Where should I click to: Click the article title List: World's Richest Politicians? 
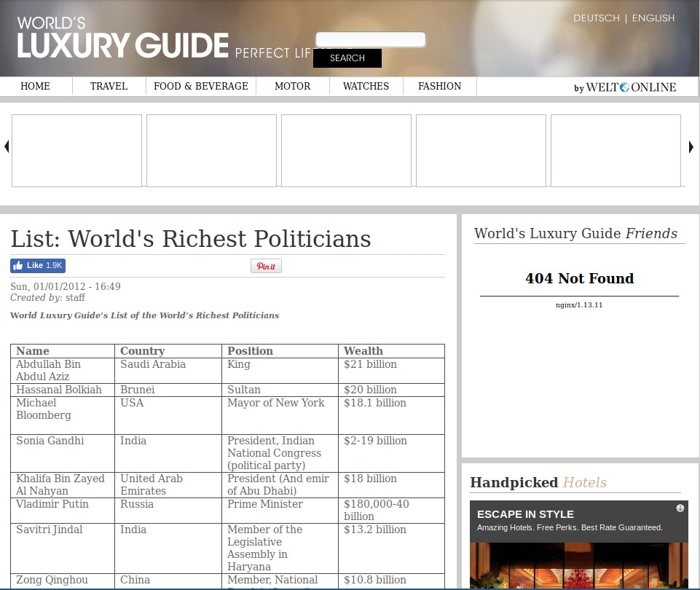click(x=191, y=239)
